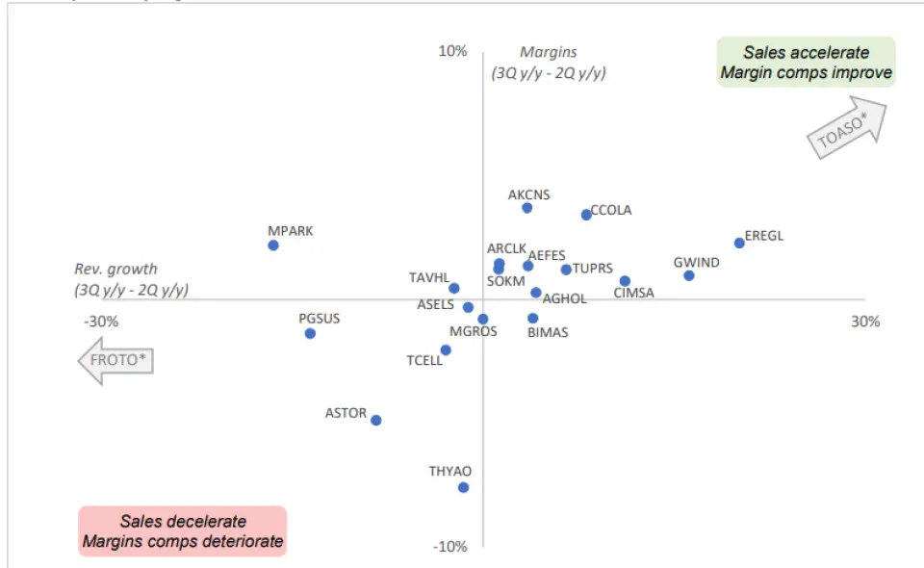Click the Rev. growth axis title
This screenshot has height=568, width=924.
tap(131, 279)
